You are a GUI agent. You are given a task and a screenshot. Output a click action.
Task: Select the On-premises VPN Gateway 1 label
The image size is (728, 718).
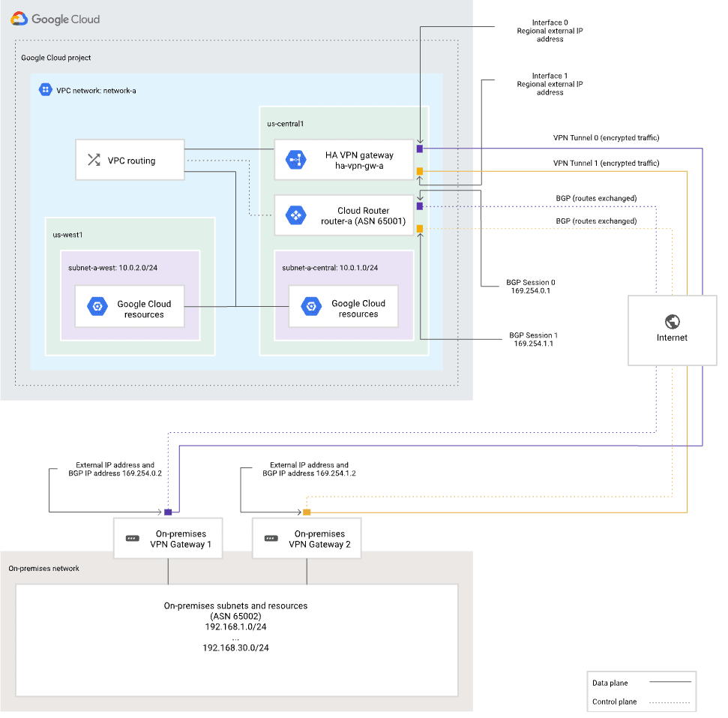click(x=181, y=539)
